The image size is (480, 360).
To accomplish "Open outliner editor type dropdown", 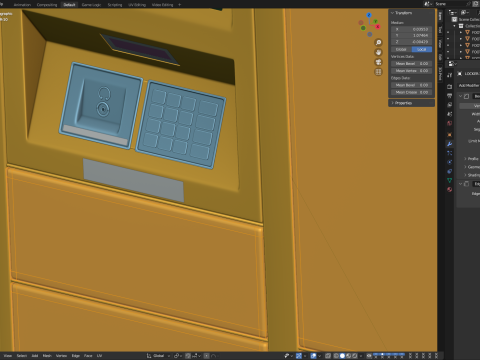I will click(453, 12).
